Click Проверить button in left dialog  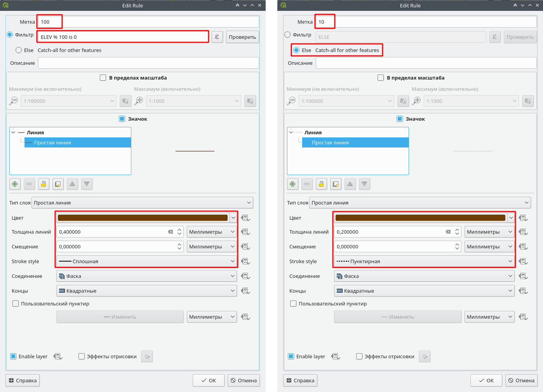[242, 37]
